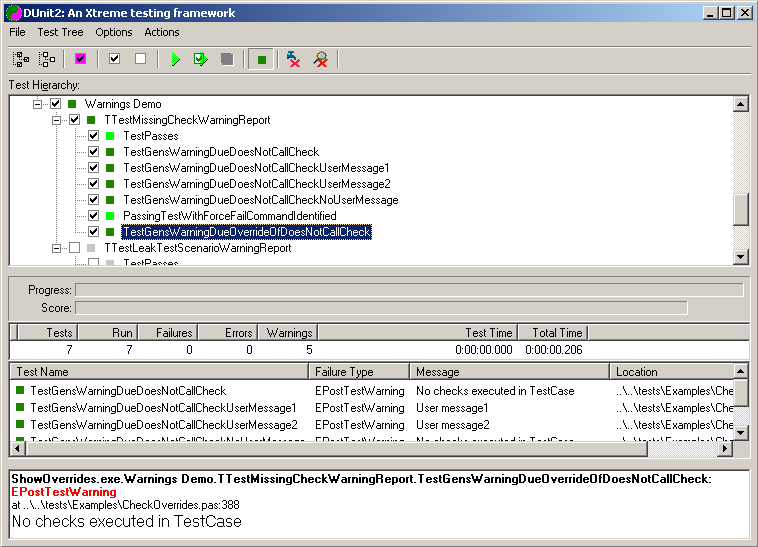Click 'User message1' message cell
758x547 pixels.
pos(452,408)
